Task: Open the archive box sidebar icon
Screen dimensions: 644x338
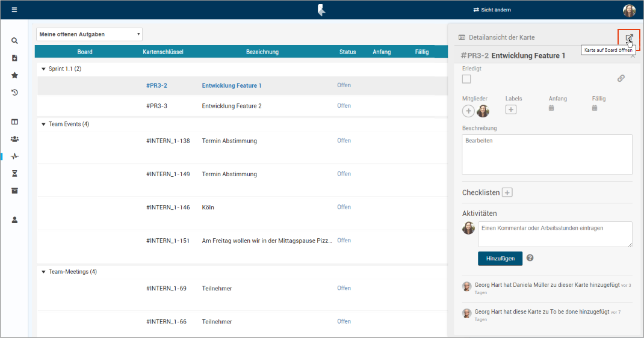Action: tap(14, 191)
